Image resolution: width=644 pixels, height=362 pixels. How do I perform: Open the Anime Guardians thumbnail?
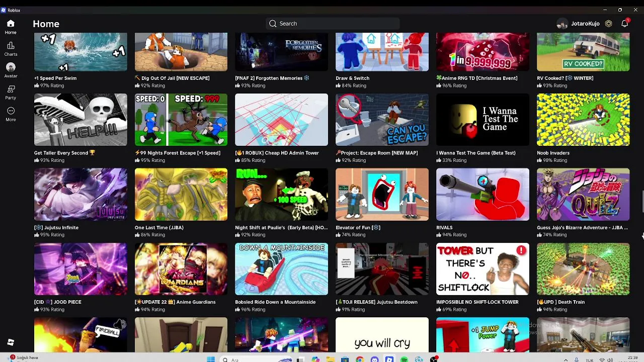click(181, 269)
